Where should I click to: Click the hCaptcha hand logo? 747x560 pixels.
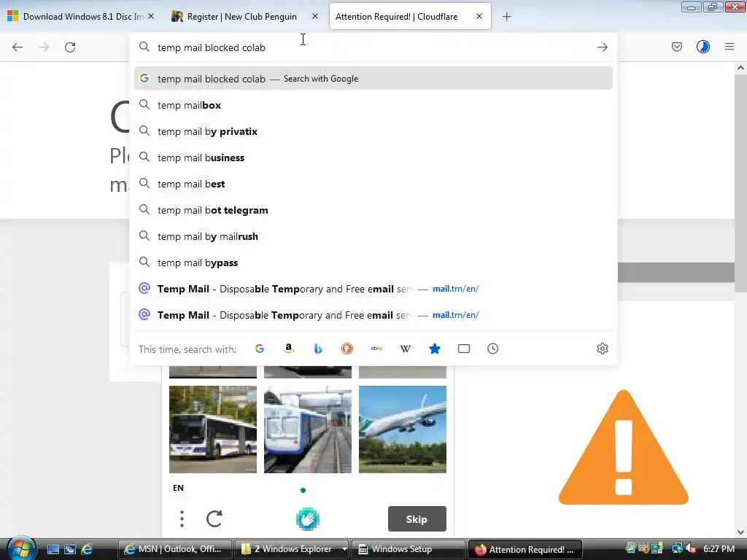(308, 519)
